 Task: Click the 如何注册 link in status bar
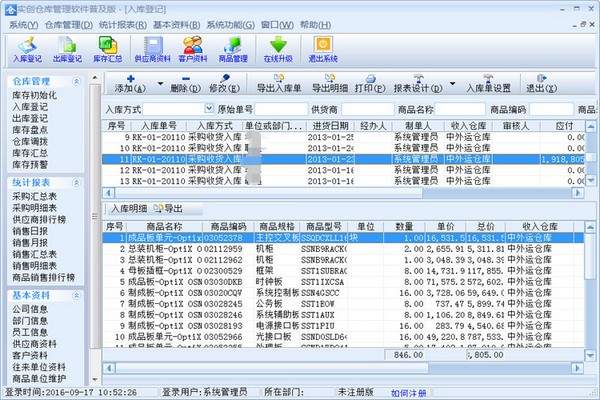[x=409, y=393]
